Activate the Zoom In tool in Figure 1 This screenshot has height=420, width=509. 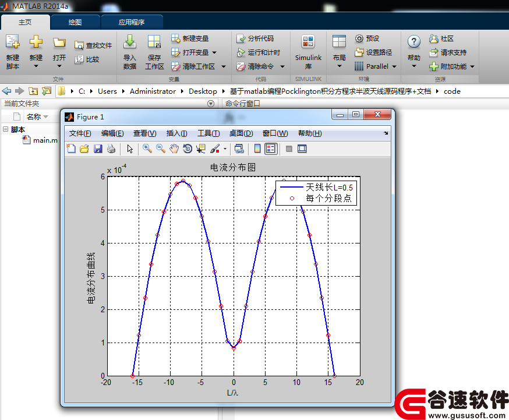147,149
